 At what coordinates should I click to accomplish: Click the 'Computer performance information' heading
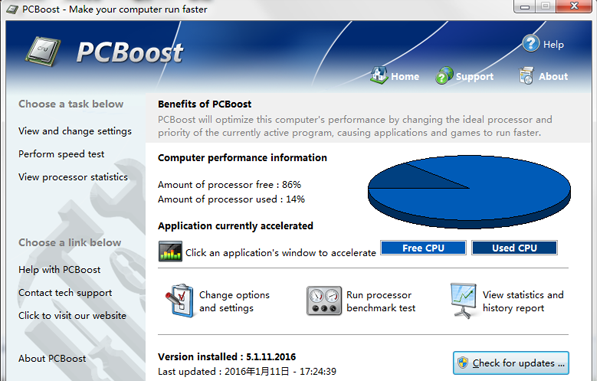(x=242, y=158)
